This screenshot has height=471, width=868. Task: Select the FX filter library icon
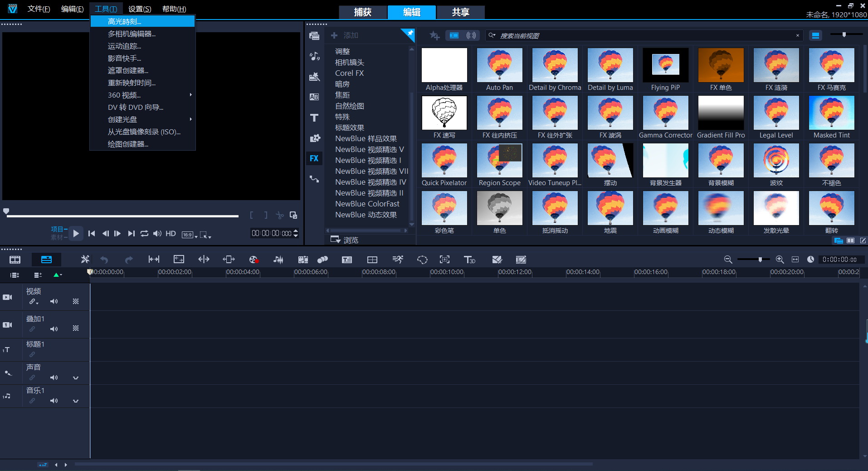click(x=314, y=158)
